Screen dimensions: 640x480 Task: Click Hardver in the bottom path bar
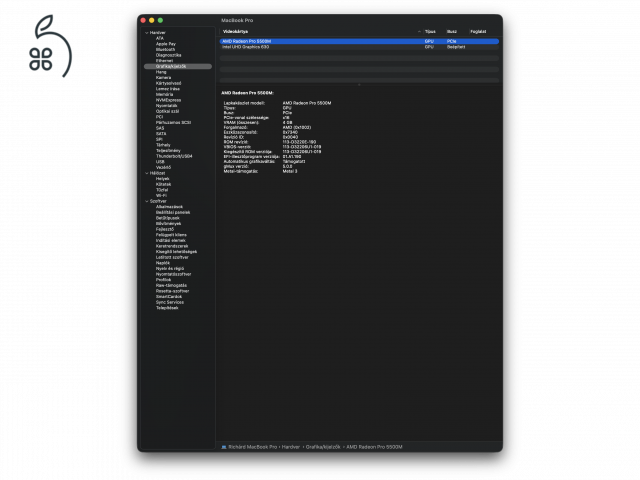pyautogui.click(x=291, y=447)
